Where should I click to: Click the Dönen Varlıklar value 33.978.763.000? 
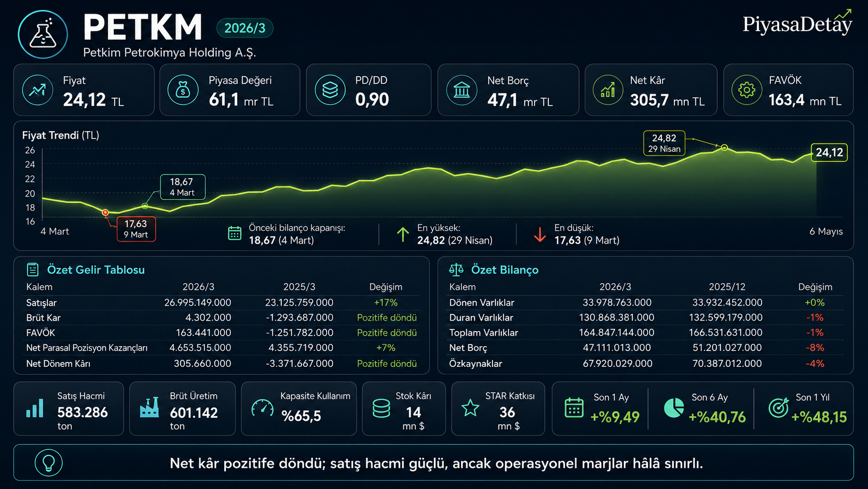[617, 302]
